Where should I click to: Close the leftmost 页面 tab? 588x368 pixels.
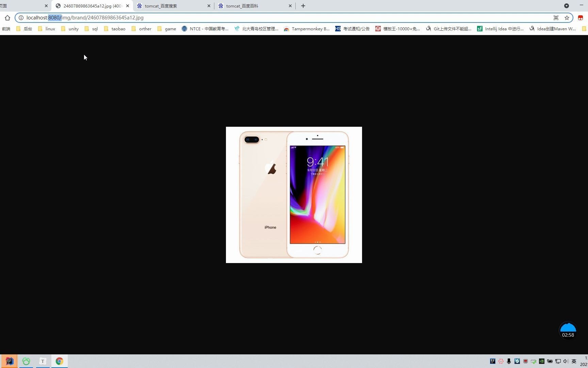(x=46, y=6)
